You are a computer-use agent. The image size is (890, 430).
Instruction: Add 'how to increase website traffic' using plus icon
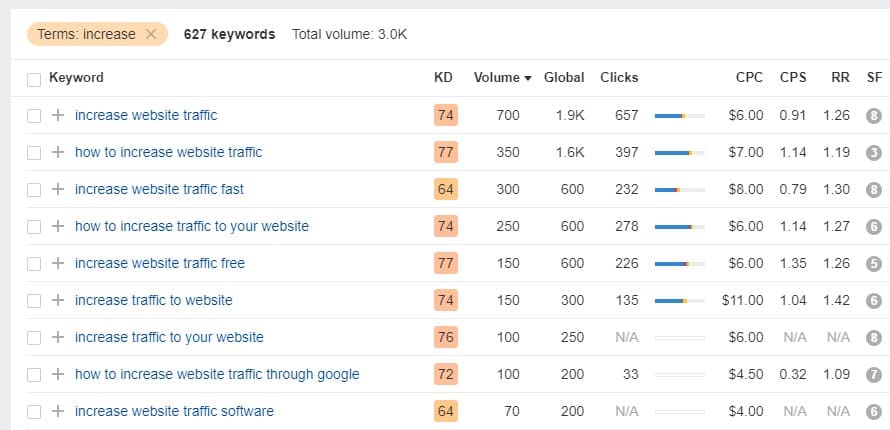click(58, 152)
